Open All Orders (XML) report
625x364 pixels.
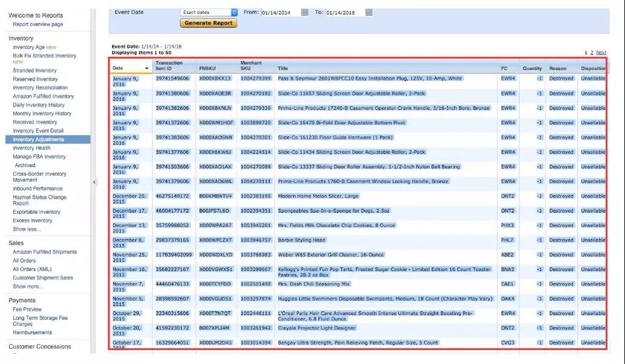click(32, 270)
